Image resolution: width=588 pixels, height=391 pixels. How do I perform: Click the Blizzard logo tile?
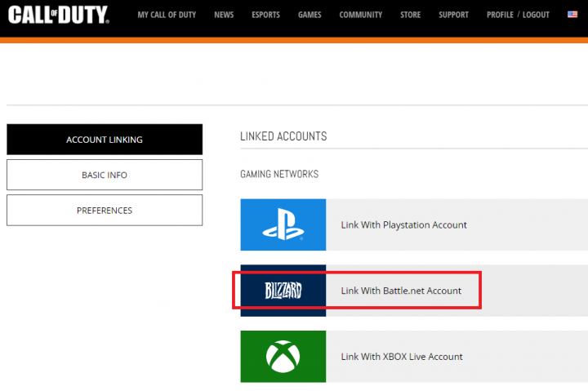(x=283, y=291)
